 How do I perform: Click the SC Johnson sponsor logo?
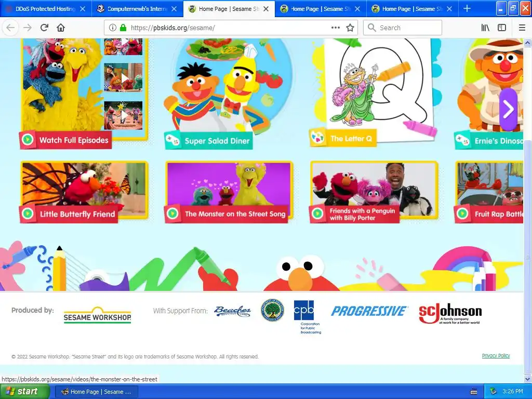(450, 313)
